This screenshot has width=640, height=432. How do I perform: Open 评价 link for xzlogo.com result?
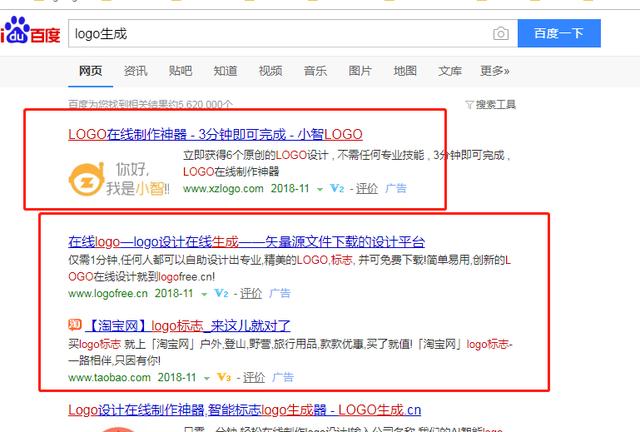click(x=367, y=189)
